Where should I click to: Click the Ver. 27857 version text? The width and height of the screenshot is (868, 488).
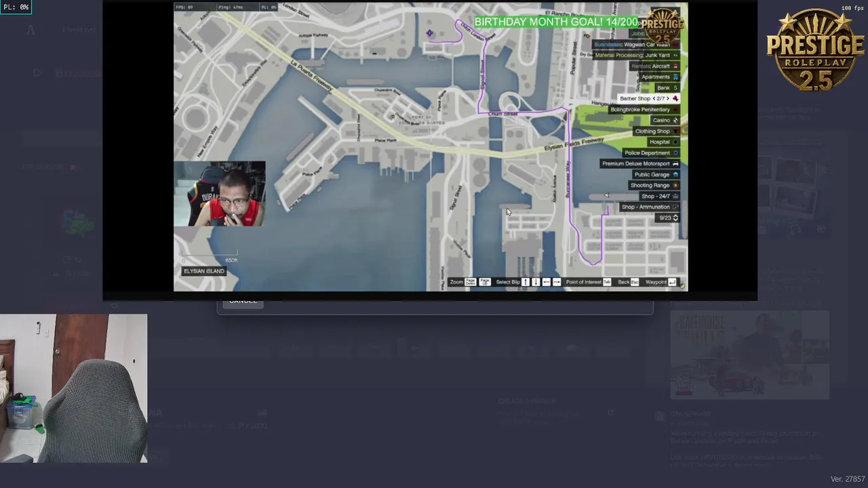click(848, 479)
